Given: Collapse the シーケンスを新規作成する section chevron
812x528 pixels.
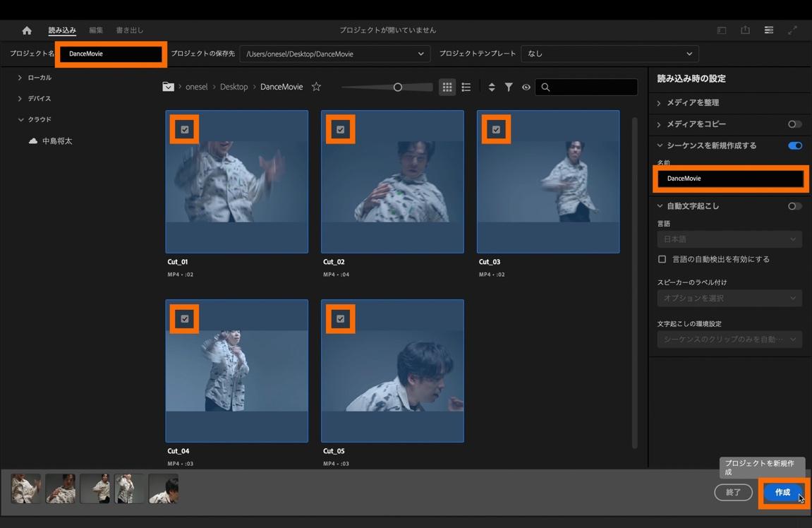Looking at the screenshot, I should point(660,145).
